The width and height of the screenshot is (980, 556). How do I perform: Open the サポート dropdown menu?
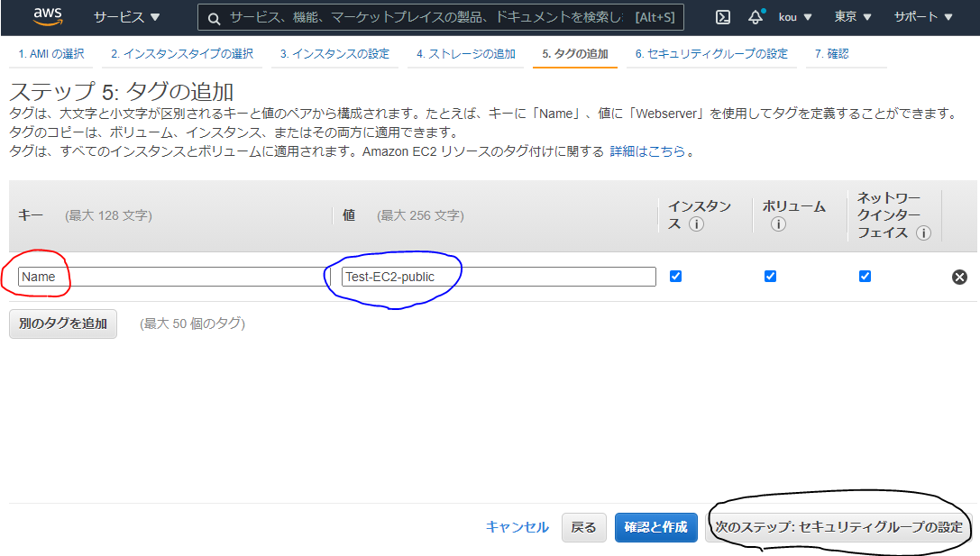923,17
